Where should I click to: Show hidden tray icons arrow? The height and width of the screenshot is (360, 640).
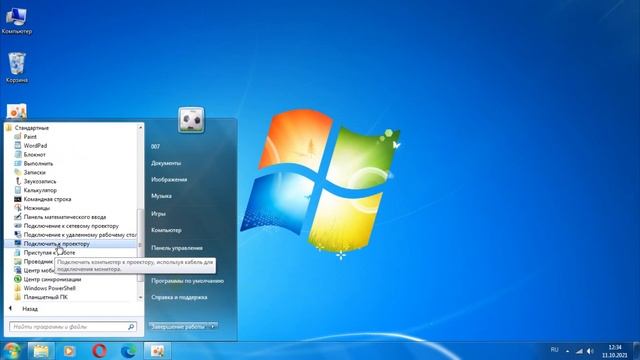coord(567,351)
